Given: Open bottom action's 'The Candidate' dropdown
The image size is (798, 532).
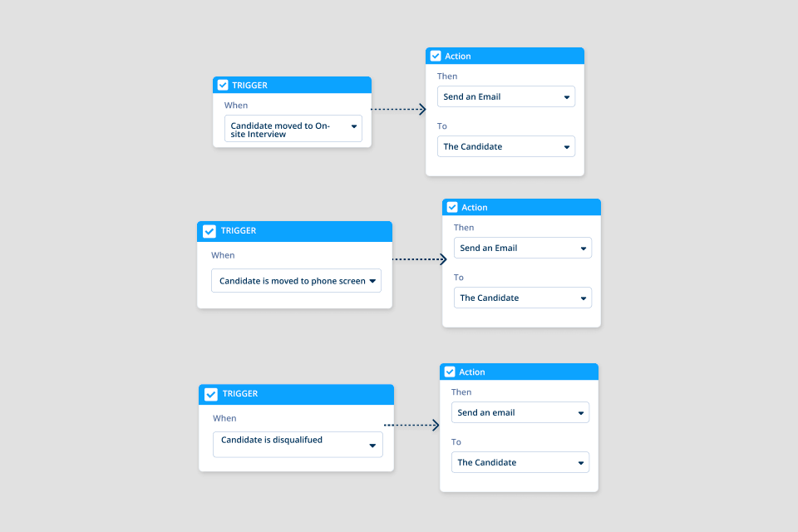Looking at the screenshot, I should tap(520, 462).
